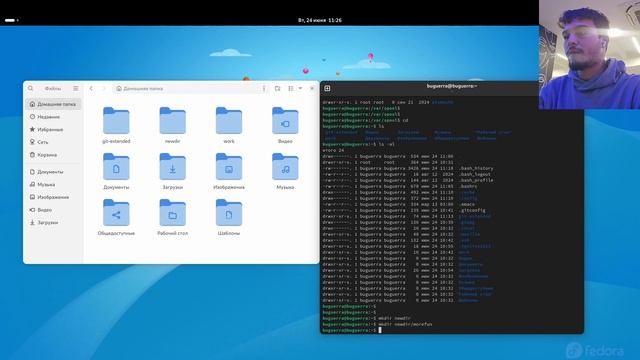Image resolution: width=640 pixels, height=360 pixels.
Task: Open Видео in the sidebar
Action: click(x=53, y=210)
